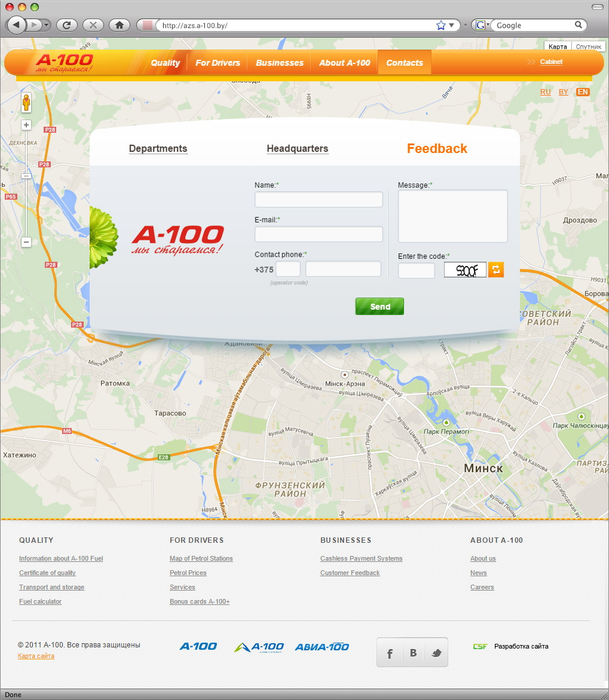Zoom in the map with plus button

26,125
